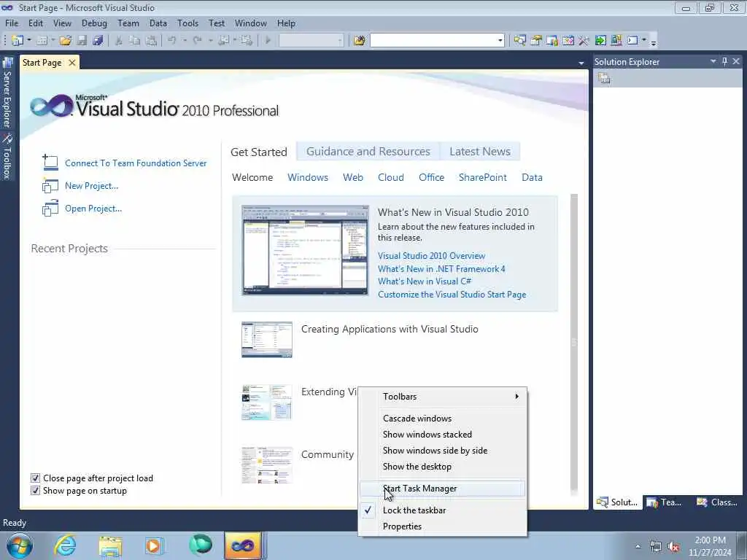Open the Undo history dropdown arrow

[x=184, y=41]
